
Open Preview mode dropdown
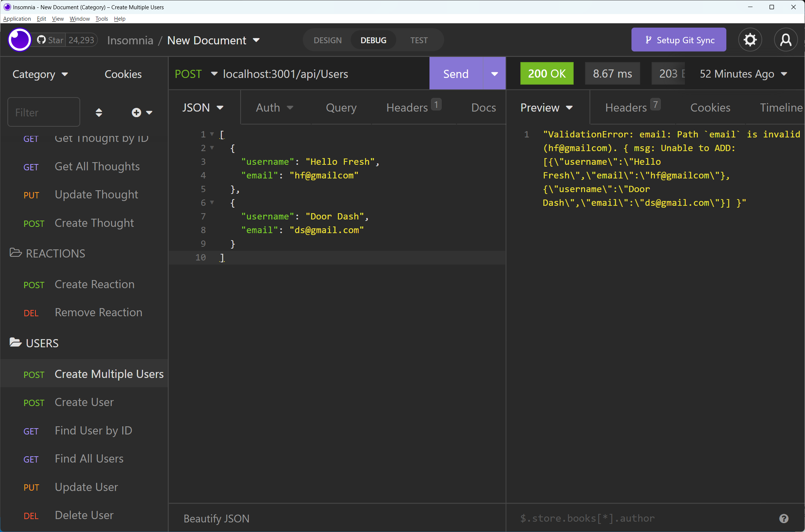[547, 108]
